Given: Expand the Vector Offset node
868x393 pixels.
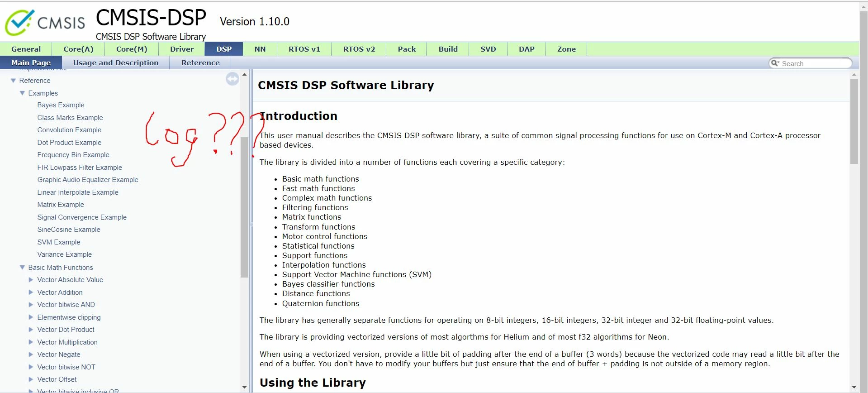Looking at the screenshot, I should pos(31,379).
